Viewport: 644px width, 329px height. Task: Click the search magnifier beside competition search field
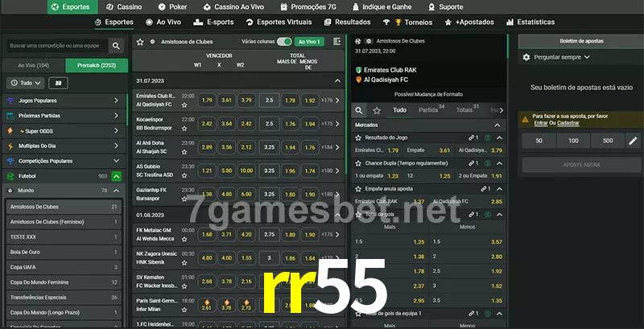117,47
